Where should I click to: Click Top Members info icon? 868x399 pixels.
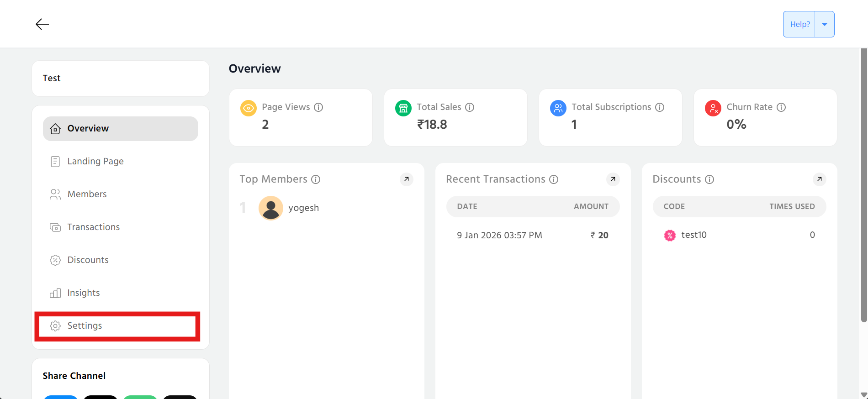click(x=316, y=179)
